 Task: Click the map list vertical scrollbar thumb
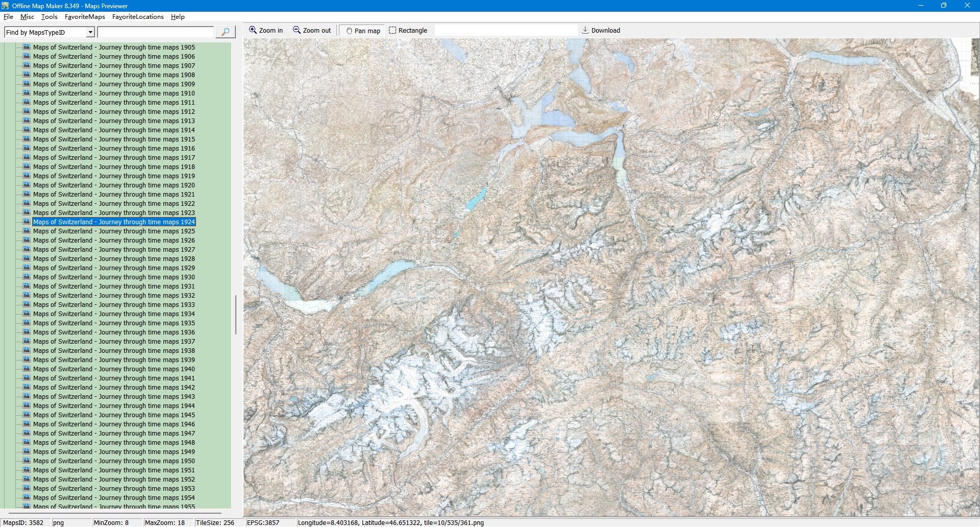pyautogui.click(x=235, y=314)
